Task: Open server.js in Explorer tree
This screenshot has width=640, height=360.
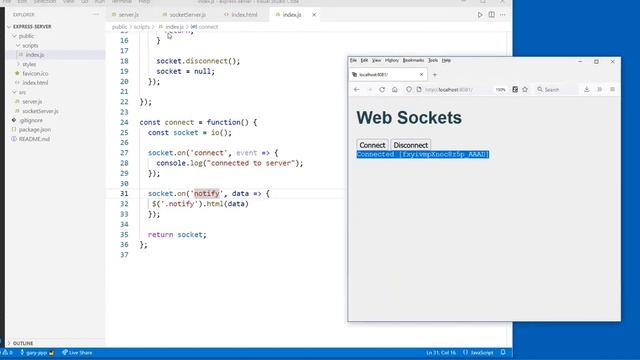Action: [x=32, y=102]
